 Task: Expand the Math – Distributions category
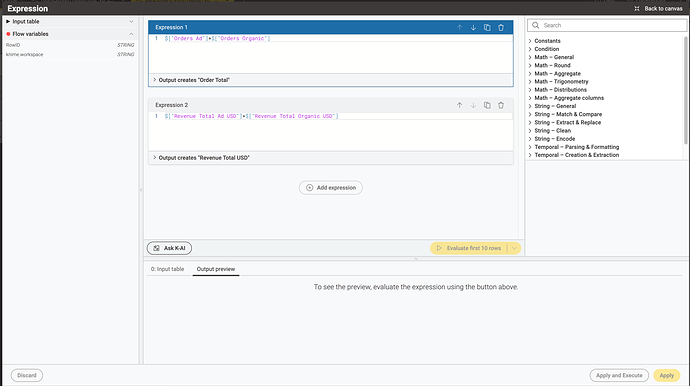pyautogui.click(x=530, y=90)
